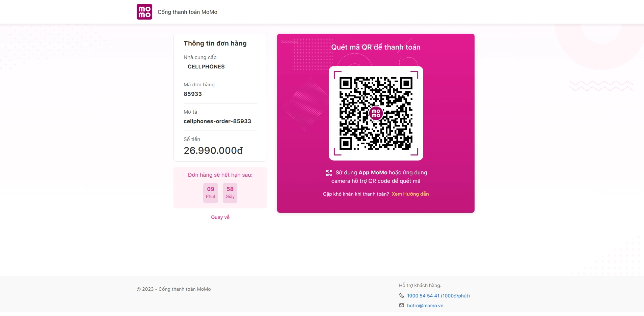This screenshot has width=644, height=316.
Task: Call hotline 1900 54 54 41 link
Action: [438, 296]
